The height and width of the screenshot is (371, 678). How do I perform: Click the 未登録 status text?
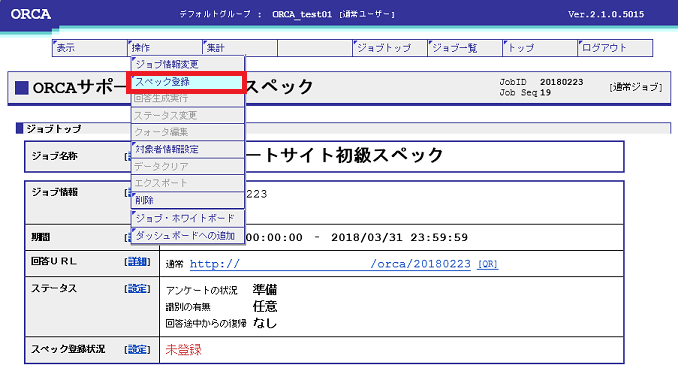tap(183, 350)
